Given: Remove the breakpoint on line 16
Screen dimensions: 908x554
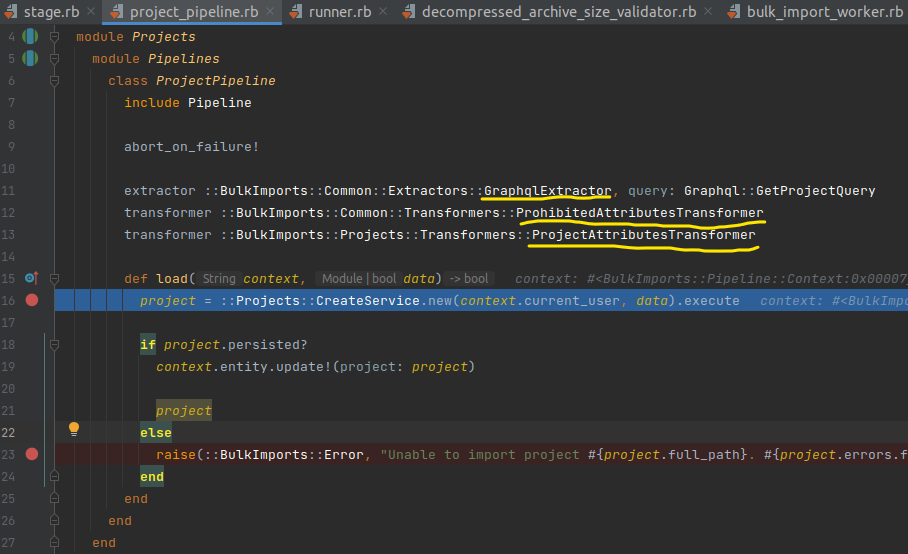Looking at the screenshot, I should [x=31, y=300].
